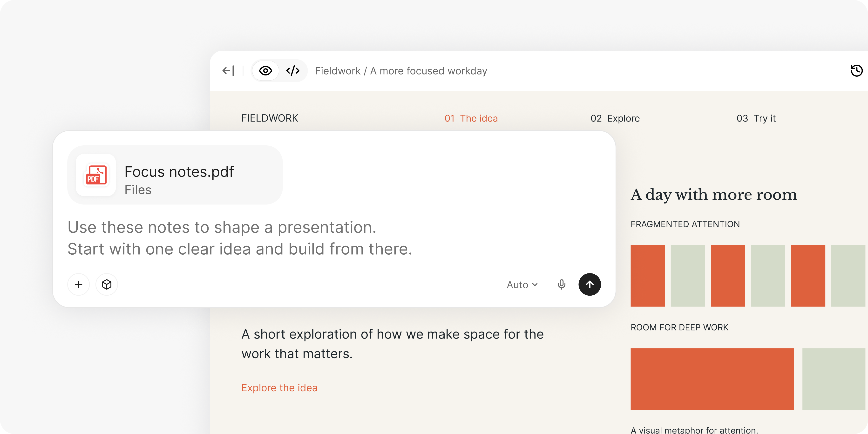This screenshot has width=868, height=434.
Task: Add attachment with the plus button
Action: (79, 285)
